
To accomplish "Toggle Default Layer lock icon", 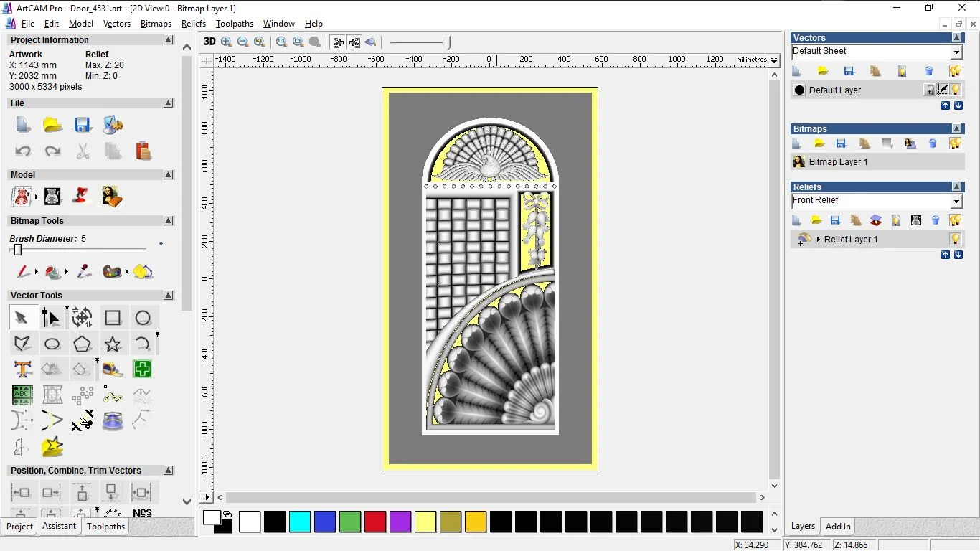I will 929,90.
